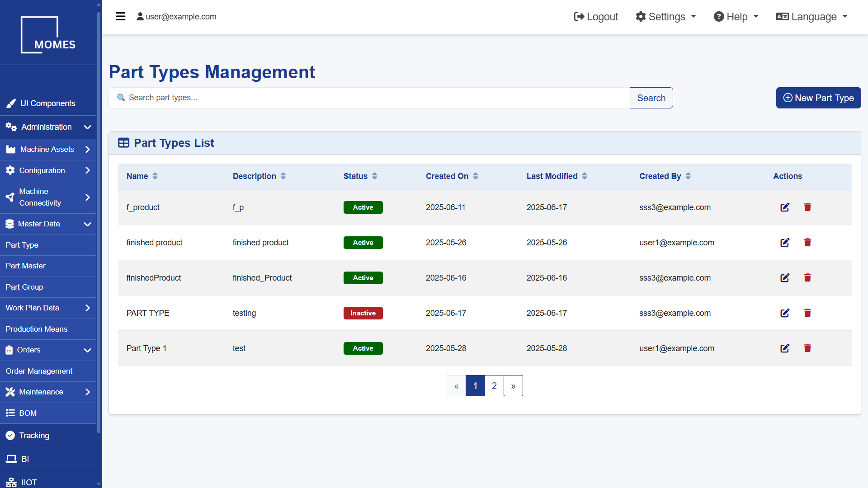Sort by Created By arrows
This screenshot has width=868, height=488.
pyautogui.click(x=688, y=176)
